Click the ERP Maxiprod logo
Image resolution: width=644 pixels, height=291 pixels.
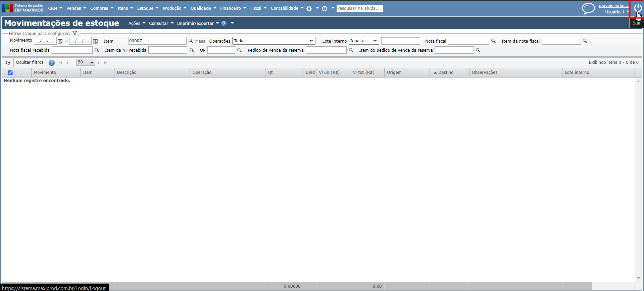click(x=23, y=8)
